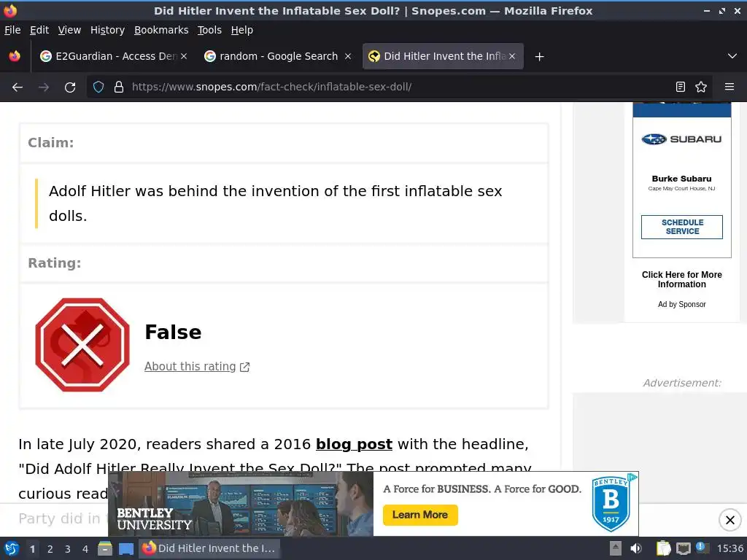Close the bottom banner ad with X
747x560 pixels.
729,520
